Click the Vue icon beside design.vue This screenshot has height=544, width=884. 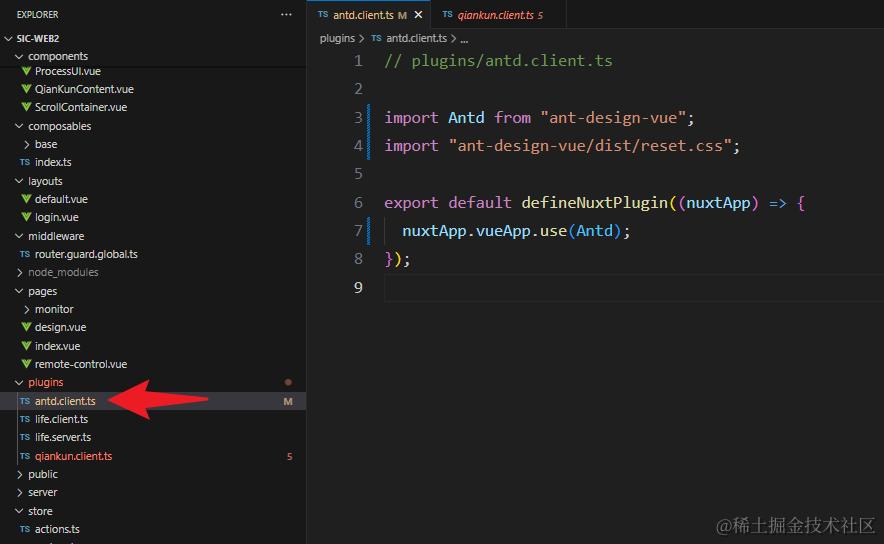click(26, 327)
